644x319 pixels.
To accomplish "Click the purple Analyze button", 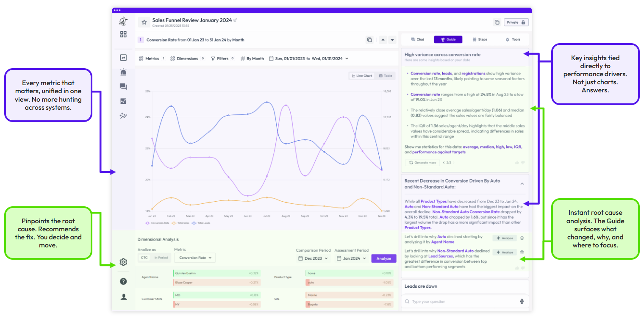I will 383,258.
